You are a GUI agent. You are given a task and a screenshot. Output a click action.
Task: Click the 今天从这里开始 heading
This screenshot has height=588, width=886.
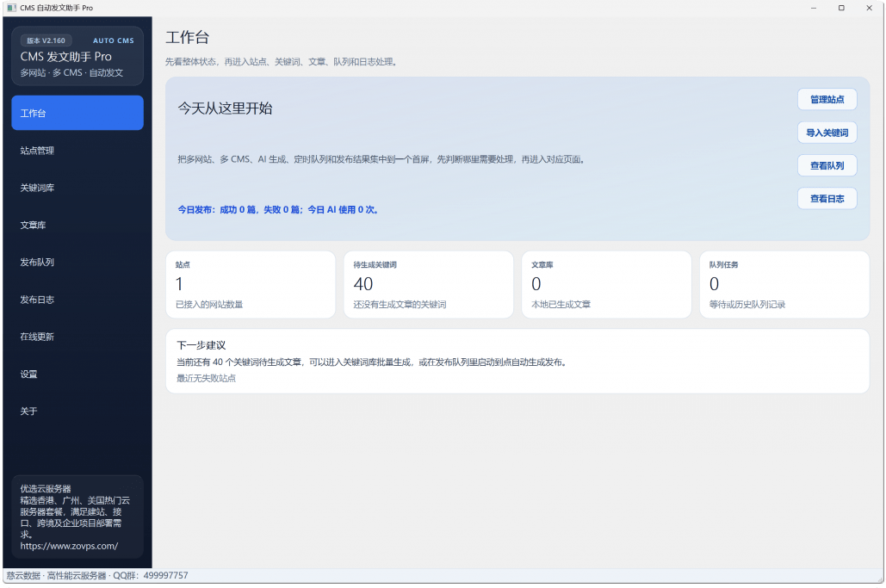click(225, 108)
